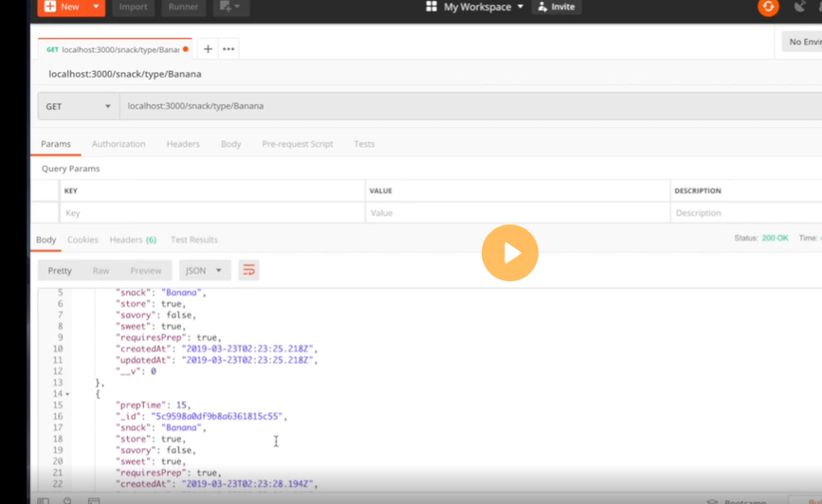Open the JSON format dropdown
Screen dimensions: 822x504
(204, 271)
